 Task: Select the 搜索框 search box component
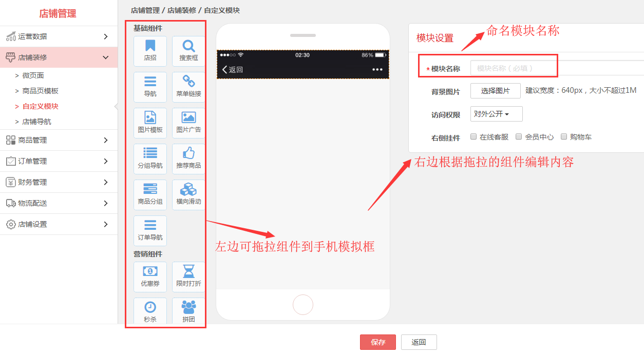pos(188,51)
